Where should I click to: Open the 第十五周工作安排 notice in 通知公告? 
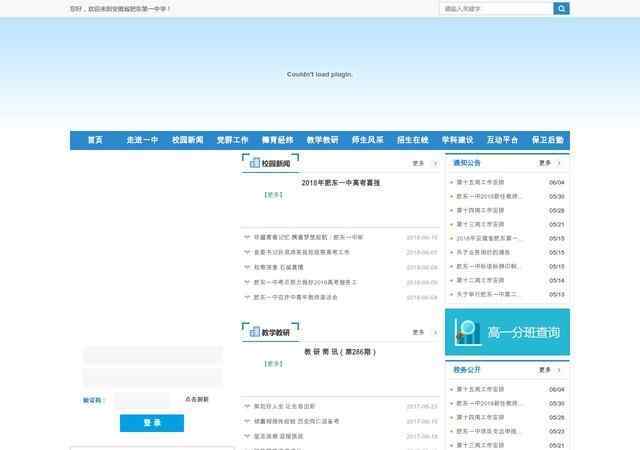coord(480,183)
